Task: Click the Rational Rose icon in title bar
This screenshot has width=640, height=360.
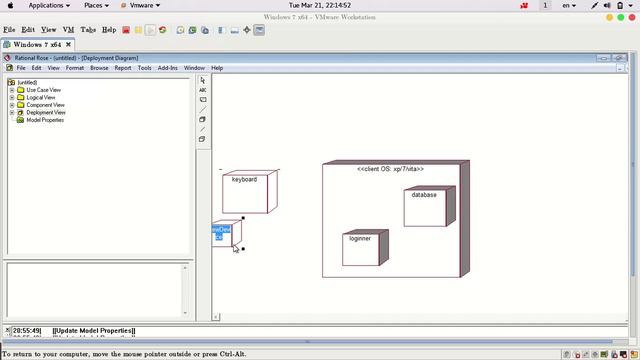Action: tap(7, 58)
